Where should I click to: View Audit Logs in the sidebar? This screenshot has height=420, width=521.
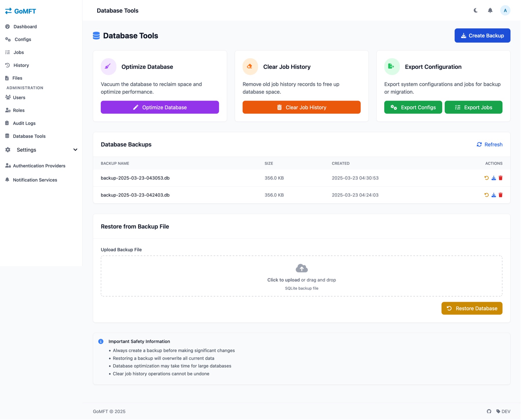click(20, 123)
